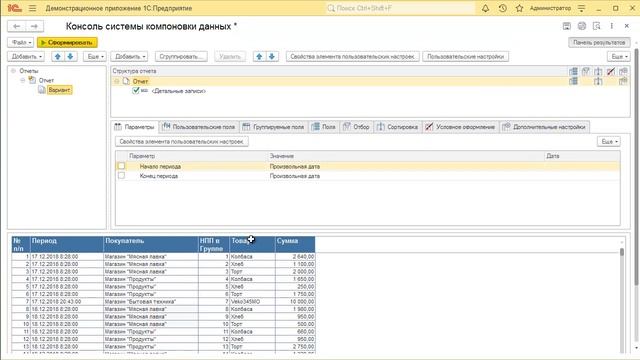
Task: Move report tree item down arrow
Action: [x=70, y=57]
